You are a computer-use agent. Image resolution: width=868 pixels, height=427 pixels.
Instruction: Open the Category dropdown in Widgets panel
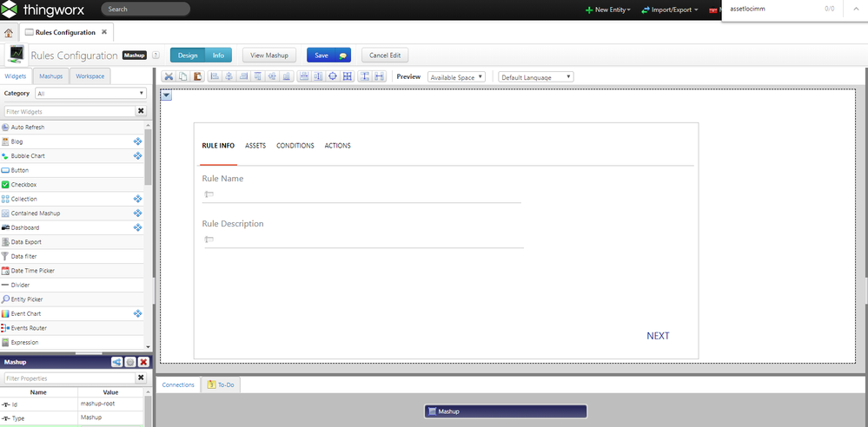90,93
